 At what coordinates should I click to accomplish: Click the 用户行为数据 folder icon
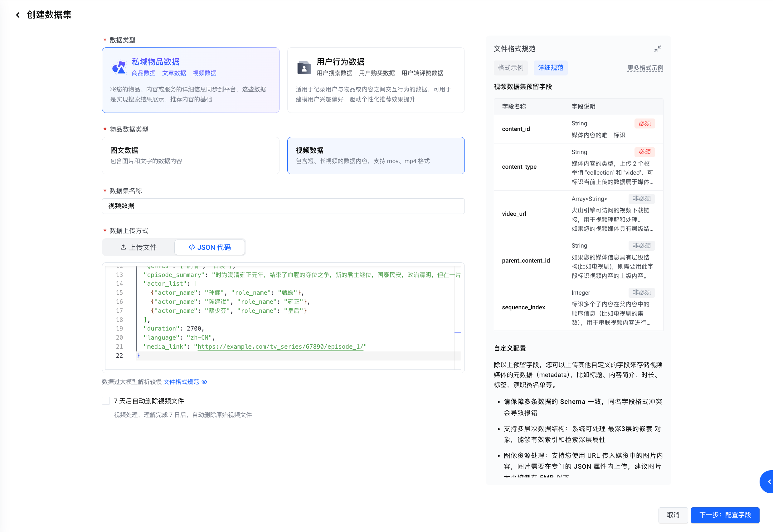pyautogui.click(x=304, y=68)
